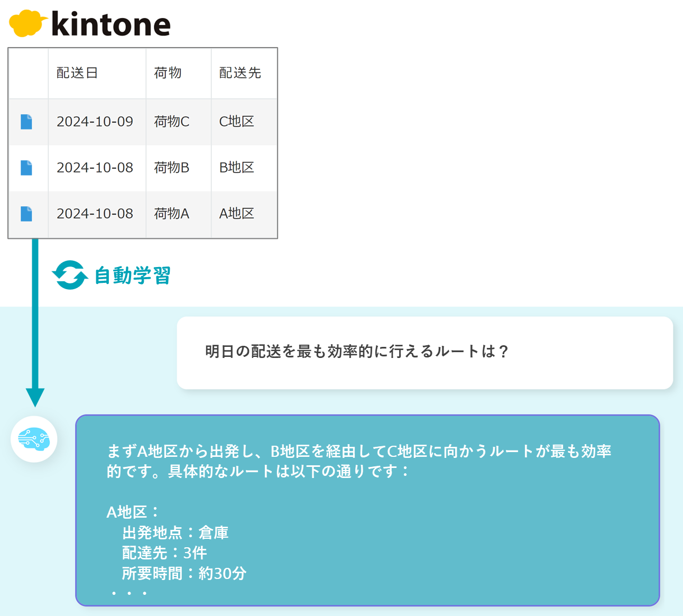The image size is (683, 616).
Task: Click the kintone wordmark text
Action: (111, 24)
